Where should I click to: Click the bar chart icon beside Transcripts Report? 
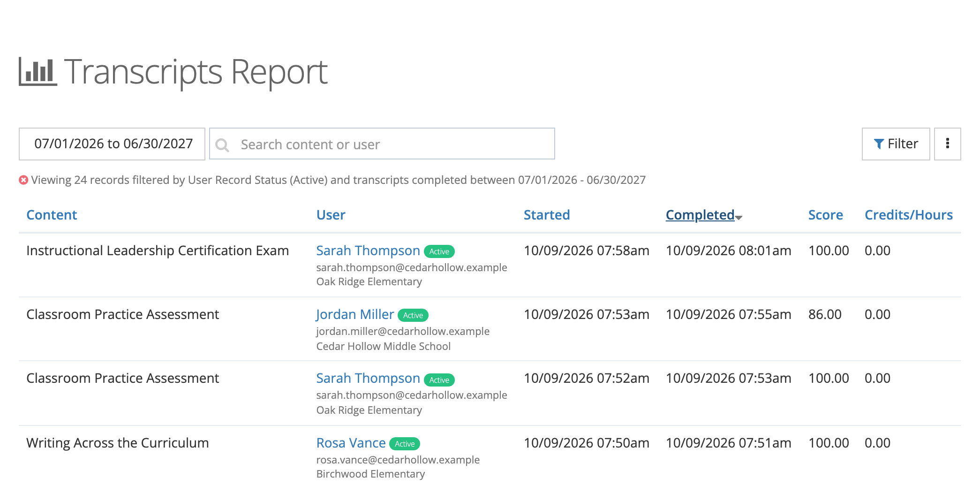[x=38, y=71]
